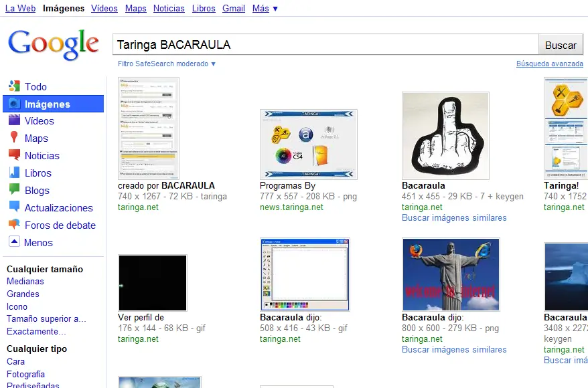This screenshot has height=388, width=588.
Task: Click the Todo sidebar icon
Action: click(14, 86)
